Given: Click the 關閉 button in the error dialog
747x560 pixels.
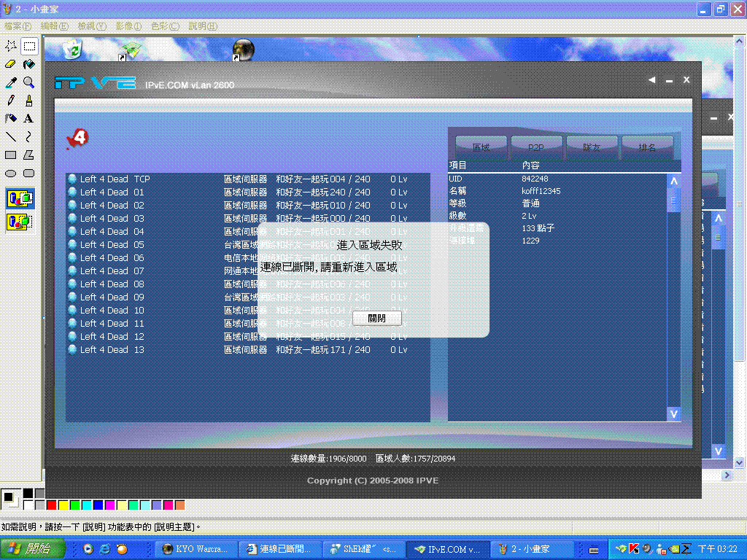Looking at the screenshot, I should click(376, 318).
